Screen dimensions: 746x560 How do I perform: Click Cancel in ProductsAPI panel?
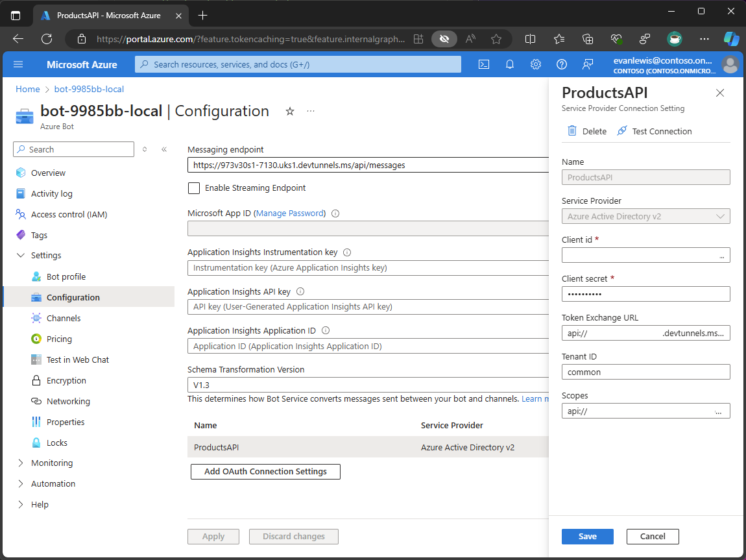click(x=653, y=537)
